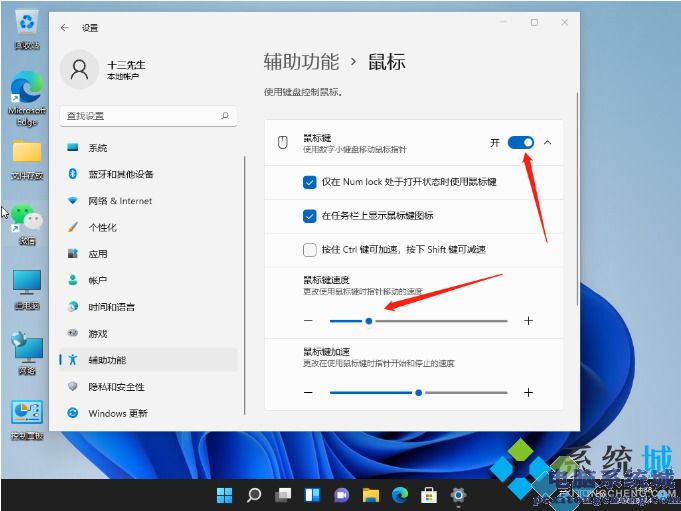The height and width of the screenshot is (511, 681).
Task: Open File Explorer from the taskbar
Action: pyautogui.click(x=371, y=495)
